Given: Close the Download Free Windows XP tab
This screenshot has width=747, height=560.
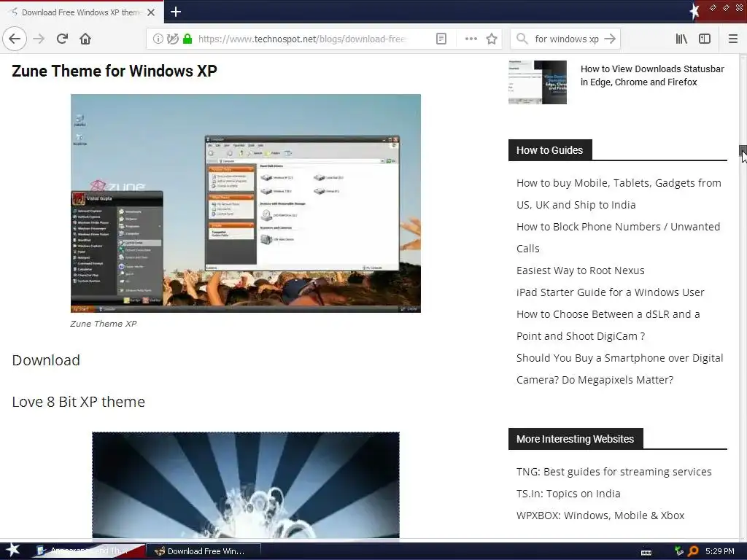Looking at the screenshot, I should 151,12.
